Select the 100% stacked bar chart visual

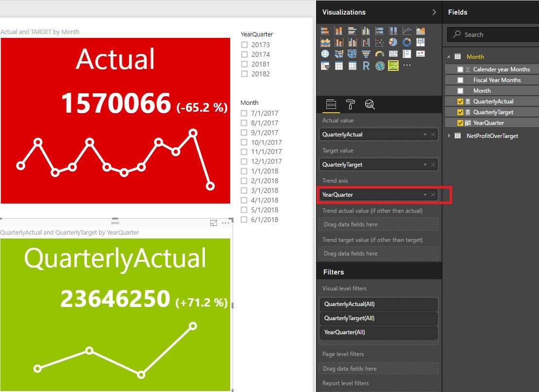[x=380, y=31]
